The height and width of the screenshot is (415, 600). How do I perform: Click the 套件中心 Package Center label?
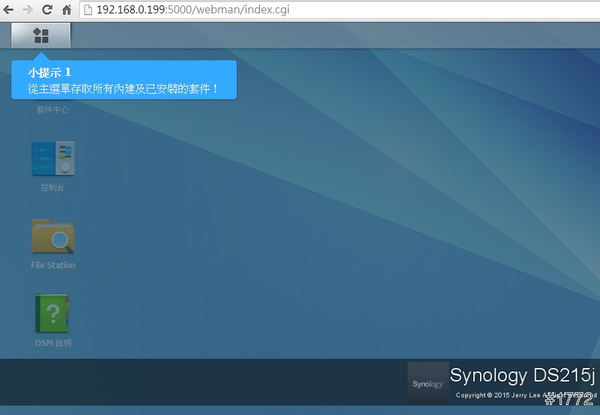click(x=53, y=110)
